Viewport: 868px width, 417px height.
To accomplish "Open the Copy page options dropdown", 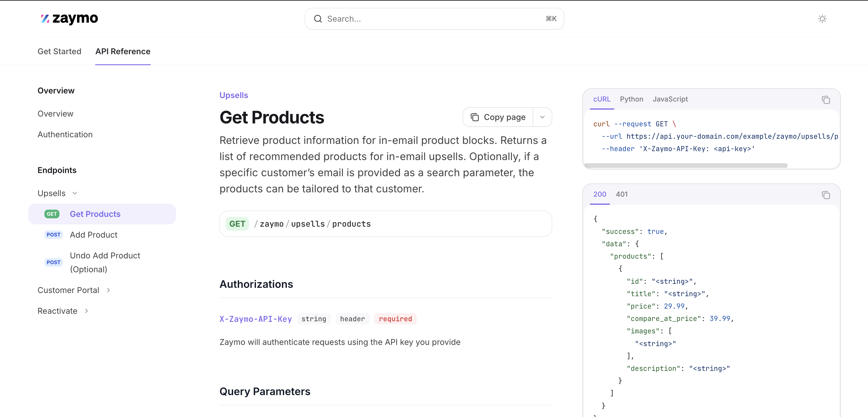I will [x=542, y=117].
